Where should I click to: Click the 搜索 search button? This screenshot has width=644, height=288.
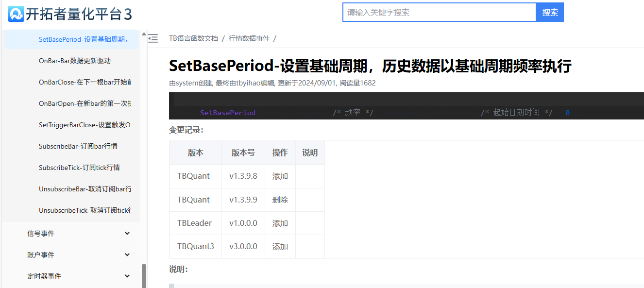(x=550, y=13)
